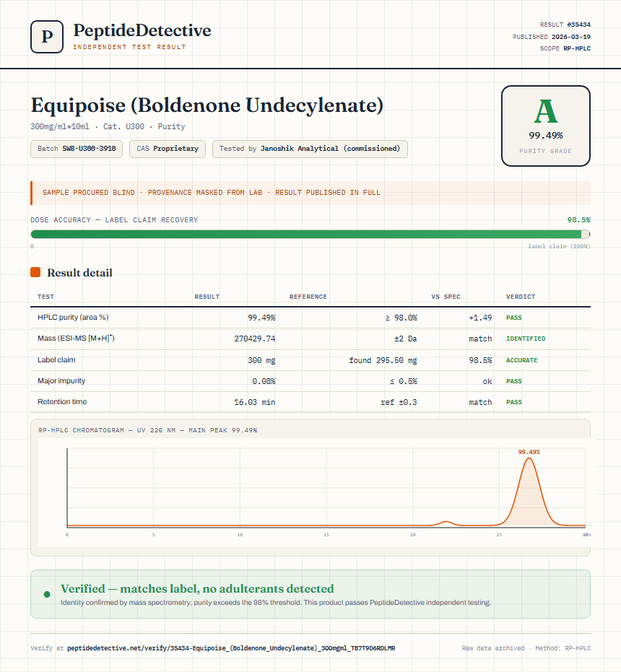Click the REFERENCE column header

click(x=308, y=297)
